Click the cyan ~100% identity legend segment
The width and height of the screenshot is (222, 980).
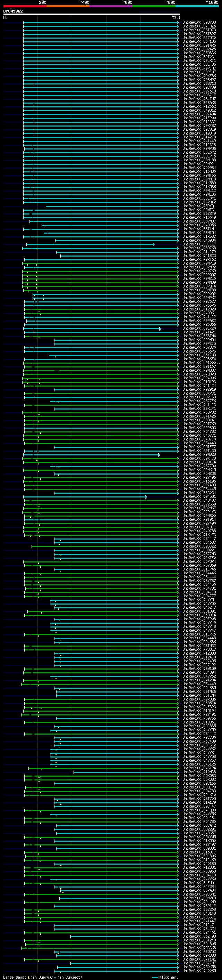click(197, 6)
